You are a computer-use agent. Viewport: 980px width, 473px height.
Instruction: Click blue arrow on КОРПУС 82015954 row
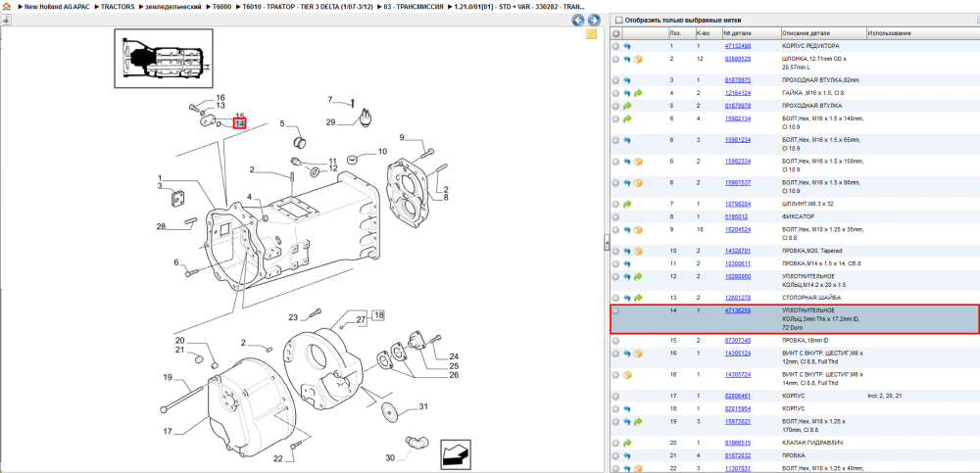(x=627, y=408)
